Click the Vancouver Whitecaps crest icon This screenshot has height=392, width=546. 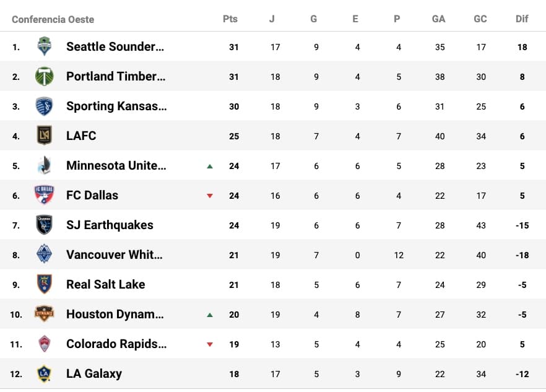44,255
